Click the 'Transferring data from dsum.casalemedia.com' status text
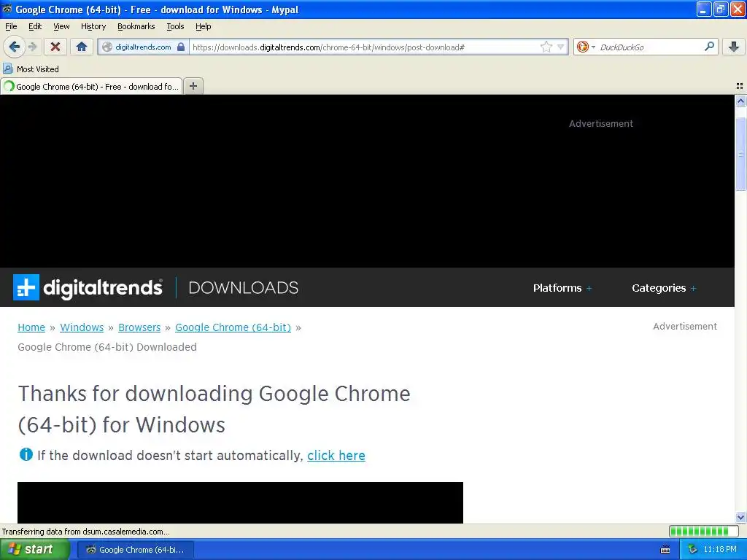747x560 pixels. pyautogui.click(x=86, y=532)
